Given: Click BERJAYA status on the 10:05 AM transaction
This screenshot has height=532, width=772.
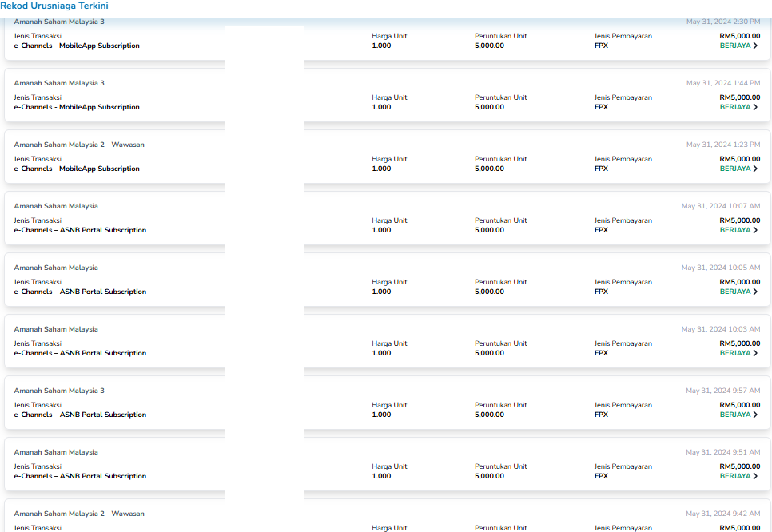Looking at the screenshot, I should coord(735,292).
